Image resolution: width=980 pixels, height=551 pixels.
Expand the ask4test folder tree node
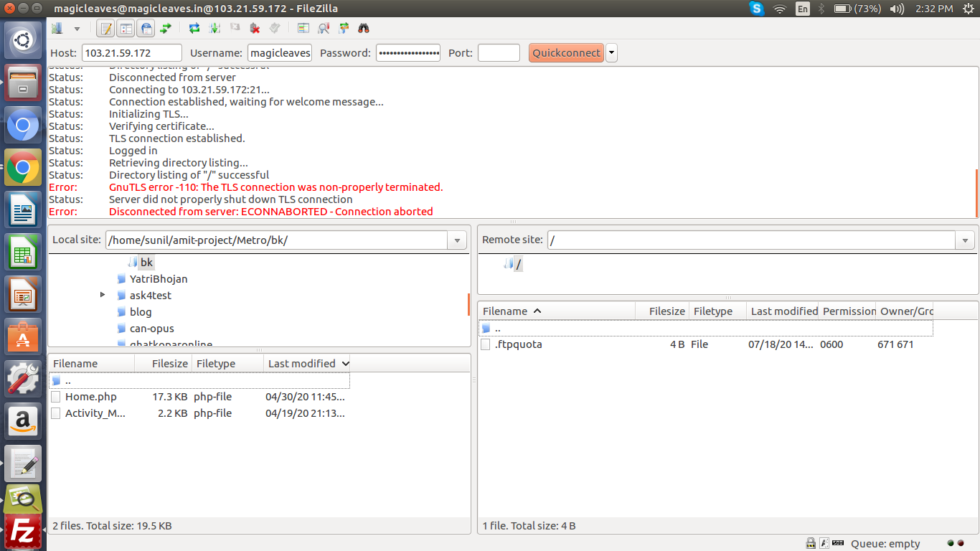pos(103,295)
